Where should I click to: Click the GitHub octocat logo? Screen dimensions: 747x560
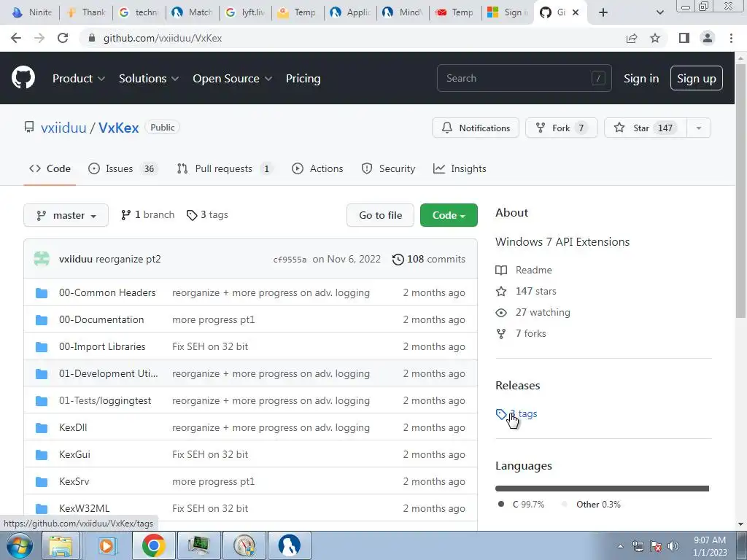[23, 77]
